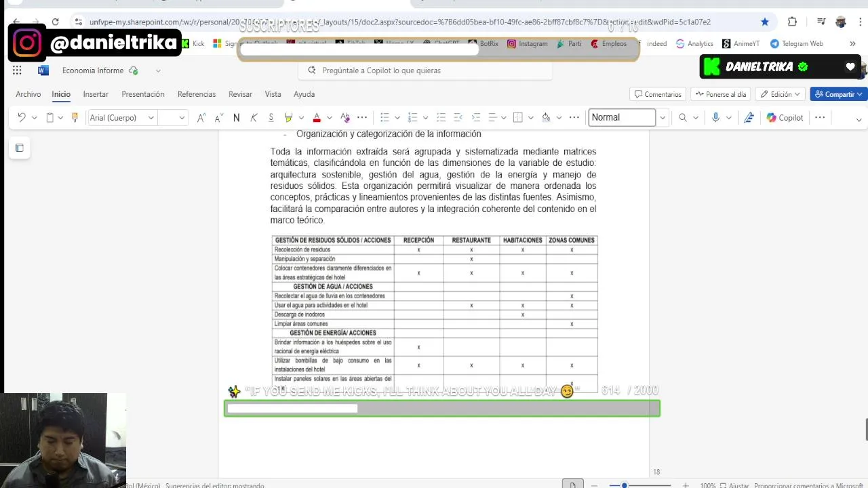Open the Comentarios pane

(x=658, y=94)
